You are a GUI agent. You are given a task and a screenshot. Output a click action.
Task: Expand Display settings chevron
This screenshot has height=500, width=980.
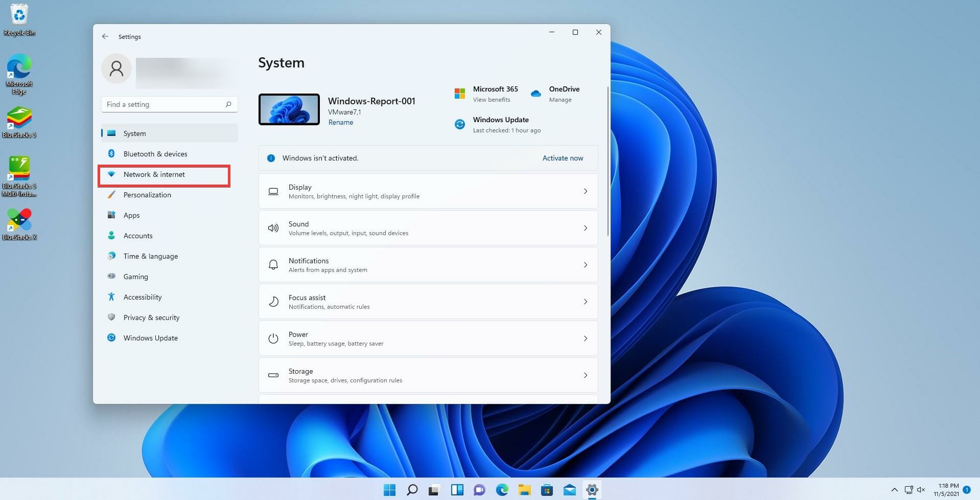coord(586,191)
